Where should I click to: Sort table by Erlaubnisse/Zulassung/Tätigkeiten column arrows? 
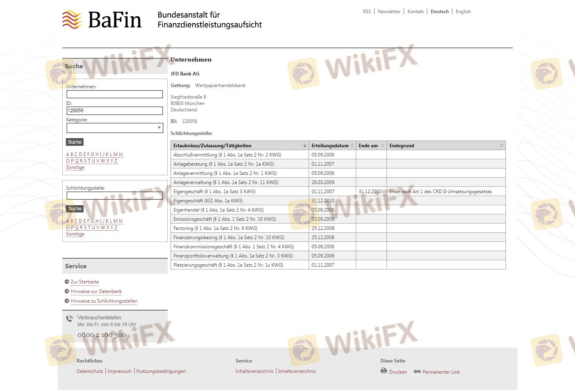coord(305,146)
